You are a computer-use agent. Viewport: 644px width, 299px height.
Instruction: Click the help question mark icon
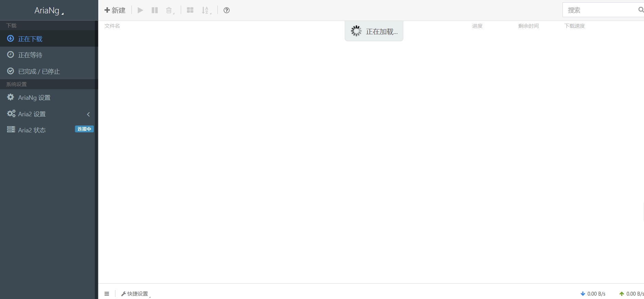227,10
